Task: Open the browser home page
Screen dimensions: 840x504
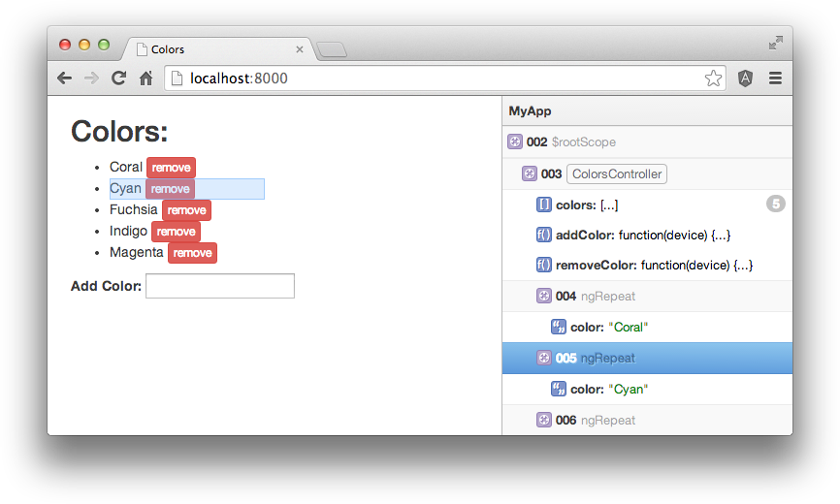Action: pyautogui.click(x=145, y=79)
